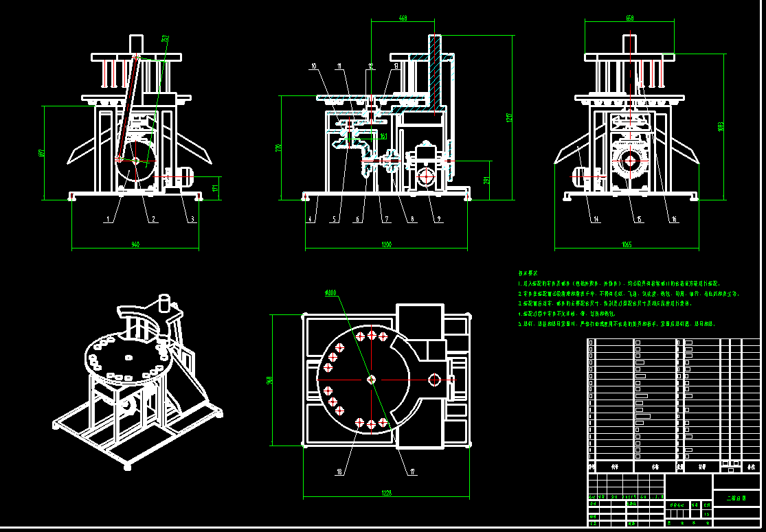The height and width of the screenshot is (532, 766).
Task: Select part balloon number 15
Action: (639, 220)
